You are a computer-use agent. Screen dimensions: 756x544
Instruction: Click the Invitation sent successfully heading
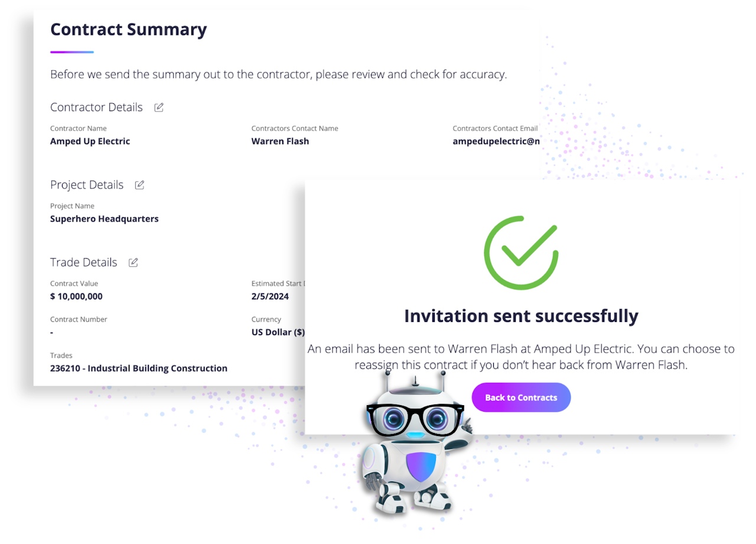[521, 316]
